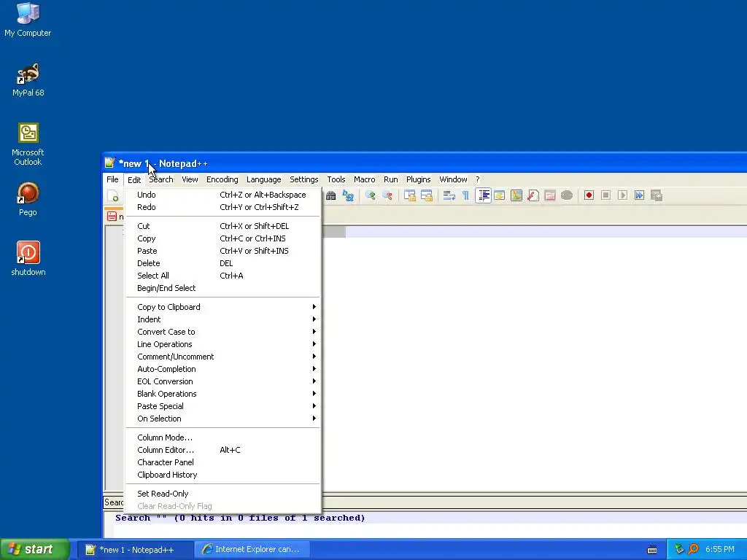Choose Undo from the Edit menu

(x=223, y=195)
